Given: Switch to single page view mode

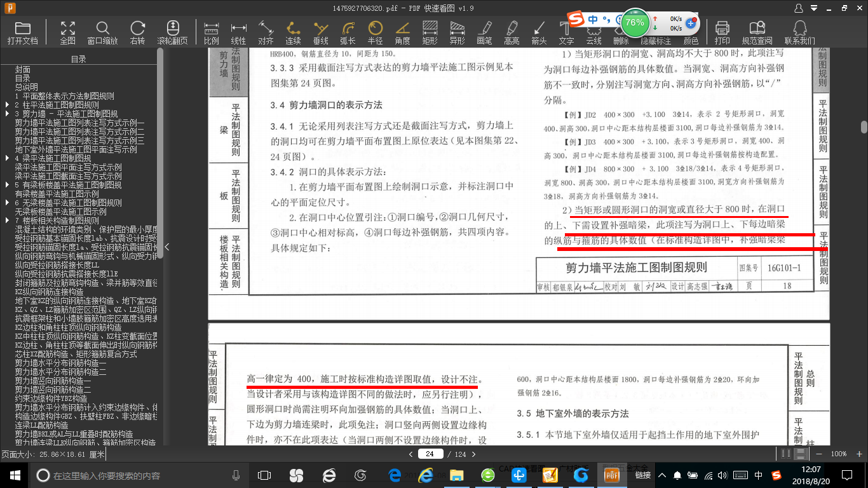Looking at the screenshot, I should click(787, 454).
